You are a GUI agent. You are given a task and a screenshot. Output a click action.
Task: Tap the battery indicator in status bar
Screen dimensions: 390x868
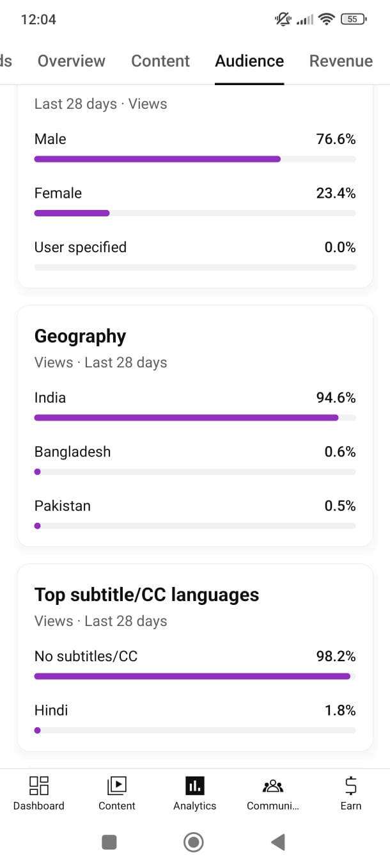[354, 19]
